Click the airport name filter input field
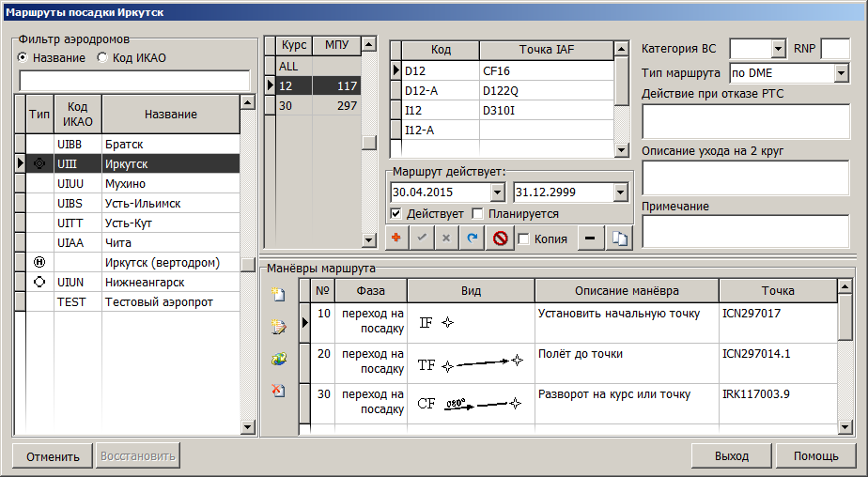Screen dimensions: 868x477 (x=135, y=80)
